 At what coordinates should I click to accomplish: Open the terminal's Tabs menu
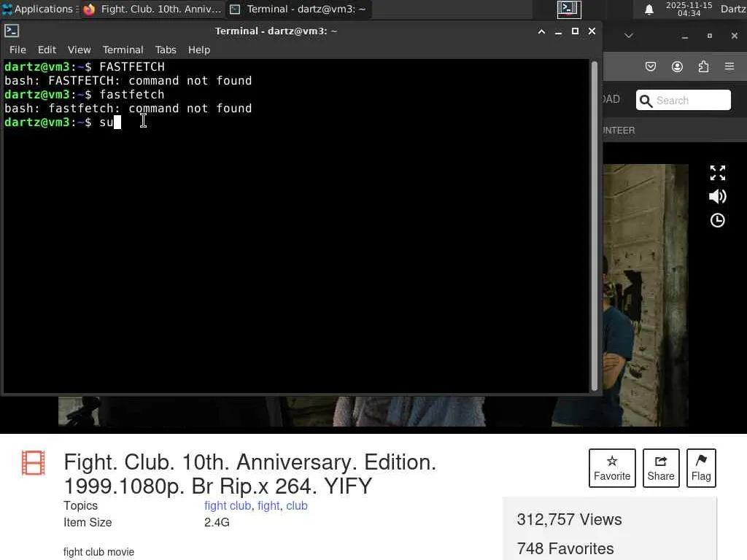point(166,50)
